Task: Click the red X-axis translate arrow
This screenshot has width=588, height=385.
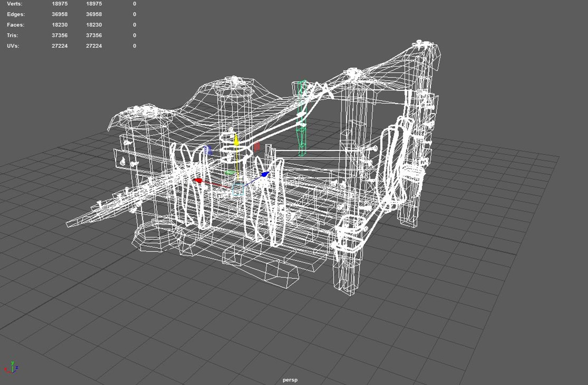Action: (198, 181)
